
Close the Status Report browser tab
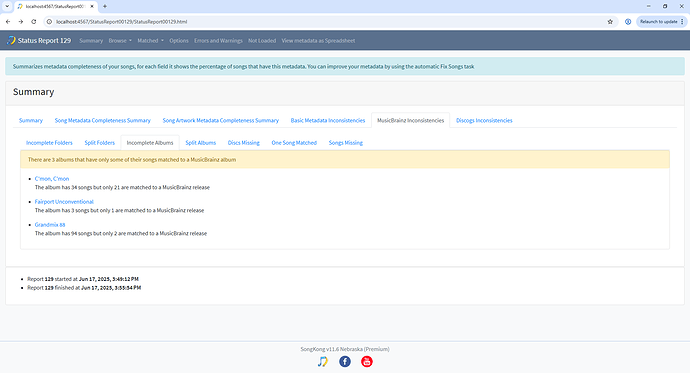click(92, 6)
